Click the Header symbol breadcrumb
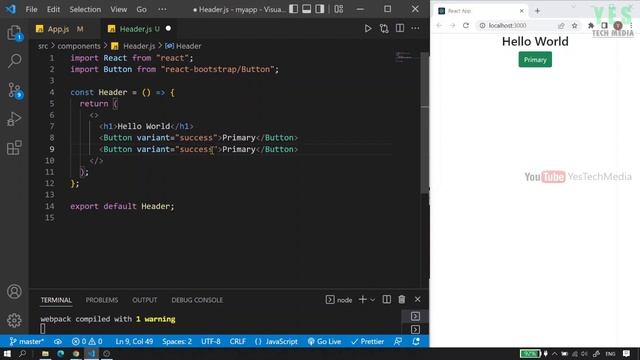Screen dimensions: 640x360 click(189, 46)
